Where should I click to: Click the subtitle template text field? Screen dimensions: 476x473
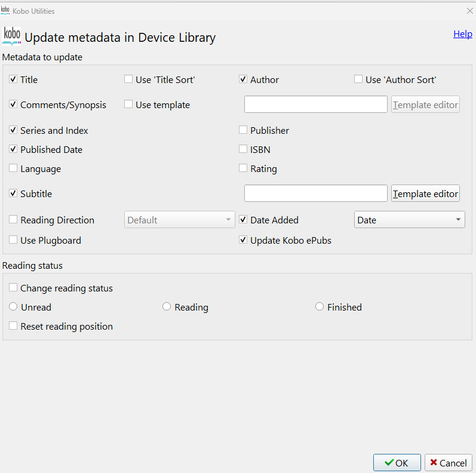point(316,193)
